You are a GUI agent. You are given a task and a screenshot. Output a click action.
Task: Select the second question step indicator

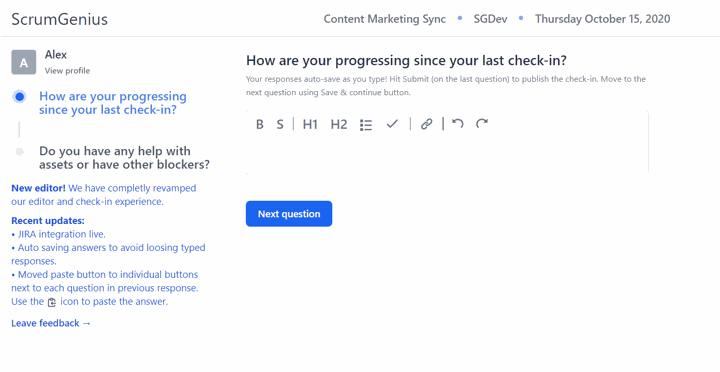coord(19,152)
